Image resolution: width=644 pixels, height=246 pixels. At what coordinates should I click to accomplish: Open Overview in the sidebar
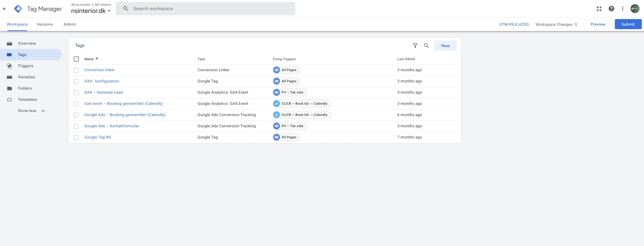[x=27, y=44]
